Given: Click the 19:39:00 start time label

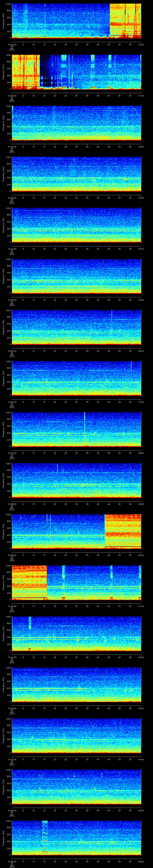Looking at the screenshot, I should [12, 555].
